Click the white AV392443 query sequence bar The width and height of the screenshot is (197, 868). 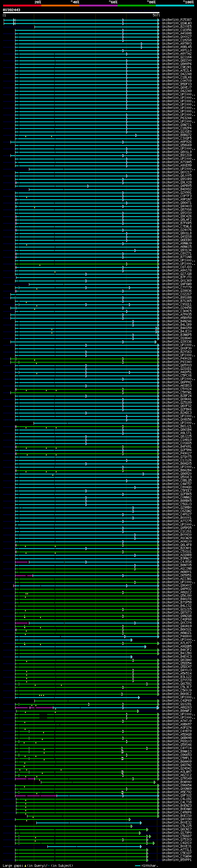(81, 13)
